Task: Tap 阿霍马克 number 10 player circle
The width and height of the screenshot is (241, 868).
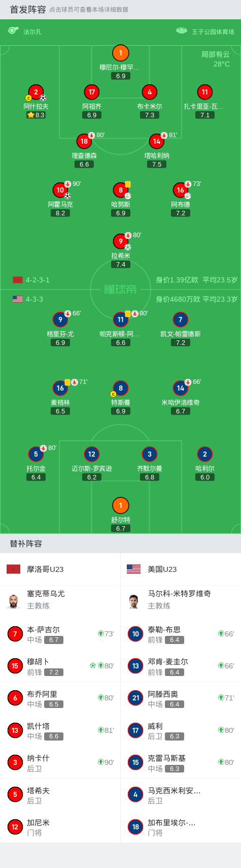Action: [x=60, y=190]
